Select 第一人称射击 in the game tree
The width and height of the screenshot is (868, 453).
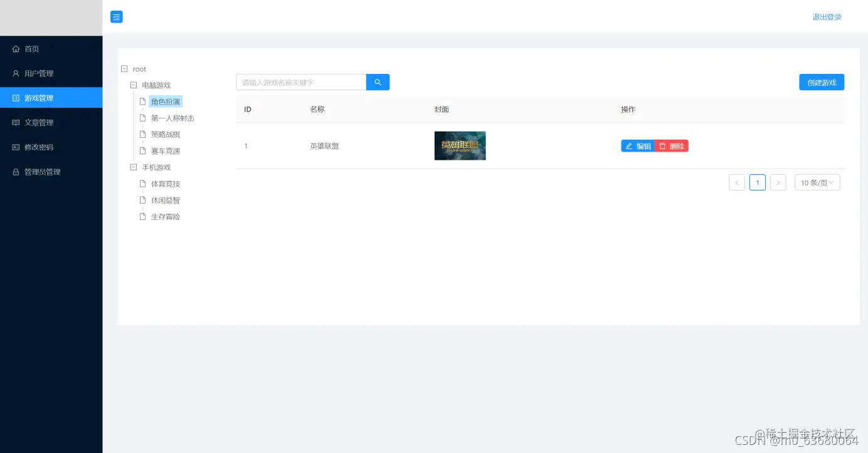[172, 118]
